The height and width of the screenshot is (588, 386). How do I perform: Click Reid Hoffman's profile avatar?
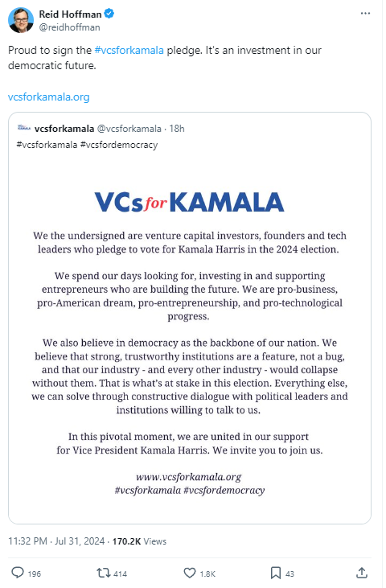click(21, 20)
